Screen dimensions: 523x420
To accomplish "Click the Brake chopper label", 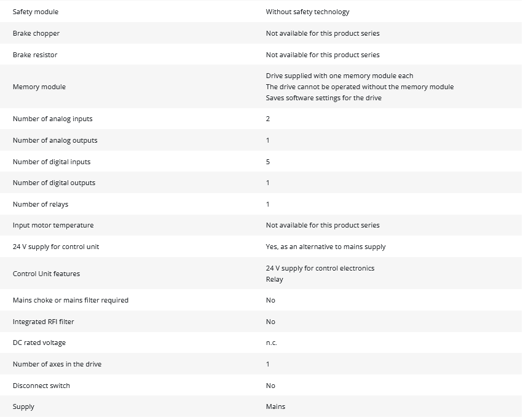I will coord(36,33).
